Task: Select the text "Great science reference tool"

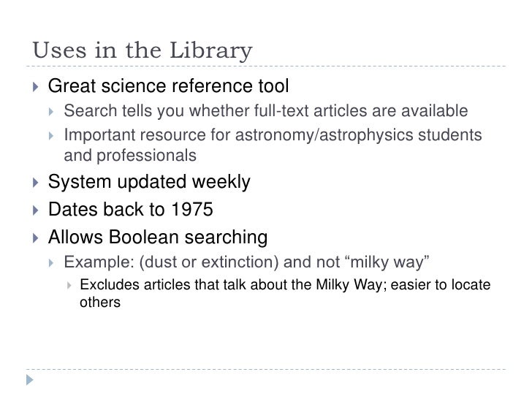Action: (x=169, y=85)
